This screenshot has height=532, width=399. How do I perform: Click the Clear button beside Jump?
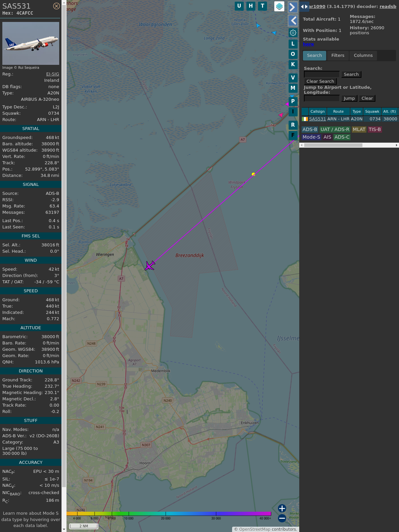tap(367, 98)
